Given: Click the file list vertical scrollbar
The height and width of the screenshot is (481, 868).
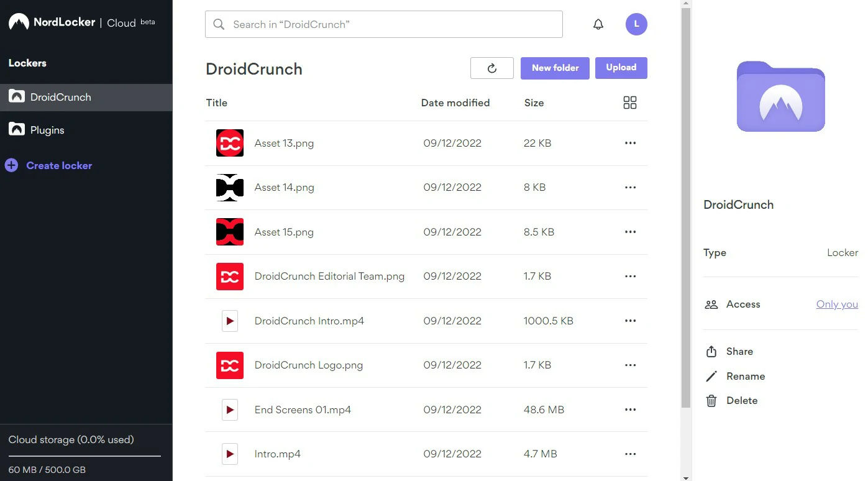Looking at the screenshot, I should click(x=686, y=208).
